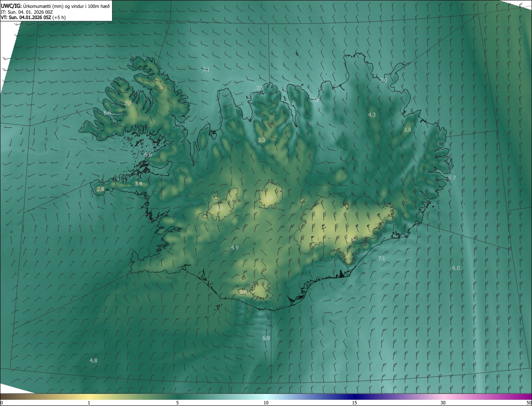Select the colour scale tick label 15
532x406 pixels.
(355, 403)
